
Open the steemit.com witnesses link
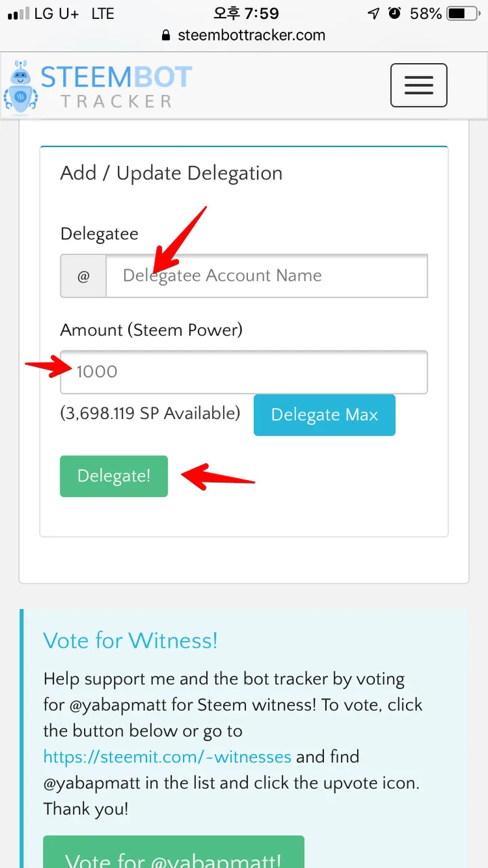[x=167, y=757]
